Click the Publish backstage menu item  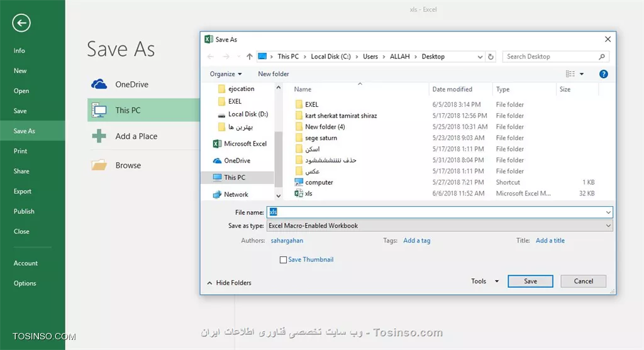(x=24, y=211)
